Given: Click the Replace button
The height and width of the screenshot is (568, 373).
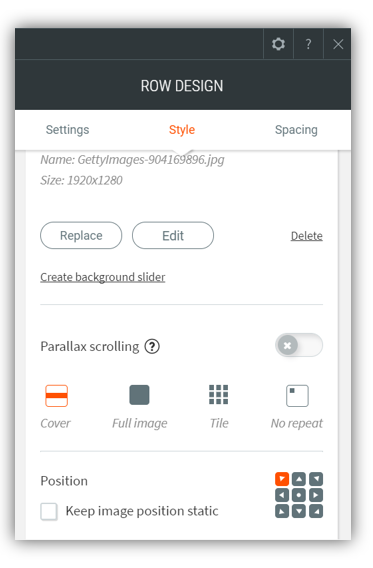Looking at the screenshot, I should pos(81,237).
